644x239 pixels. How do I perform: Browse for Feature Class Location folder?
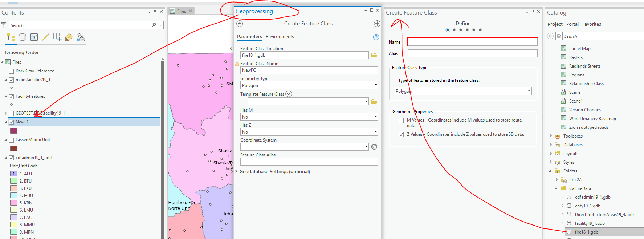(374, 55)
